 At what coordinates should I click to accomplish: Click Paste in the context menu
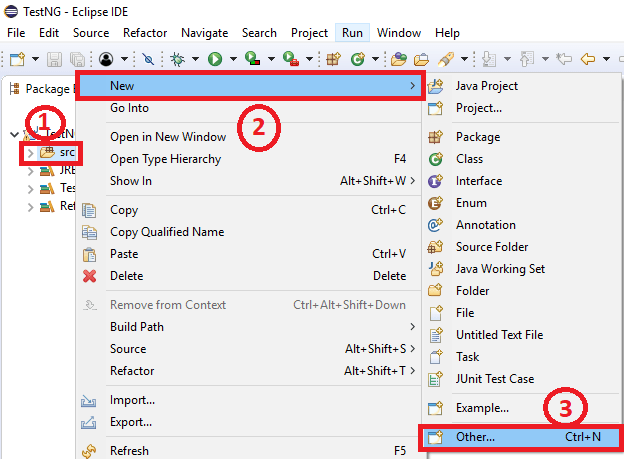click(248, 254)
